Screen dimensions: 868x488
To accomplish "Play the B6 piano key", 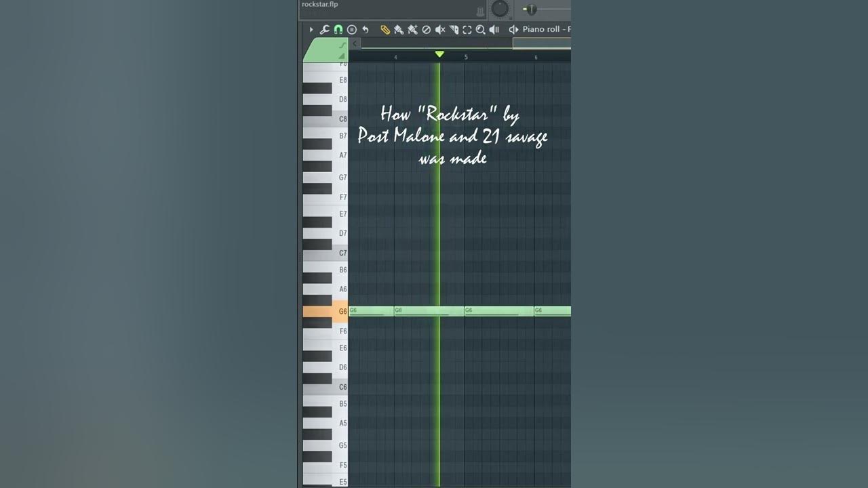I will pyautogui.click(x=325, y=271).
